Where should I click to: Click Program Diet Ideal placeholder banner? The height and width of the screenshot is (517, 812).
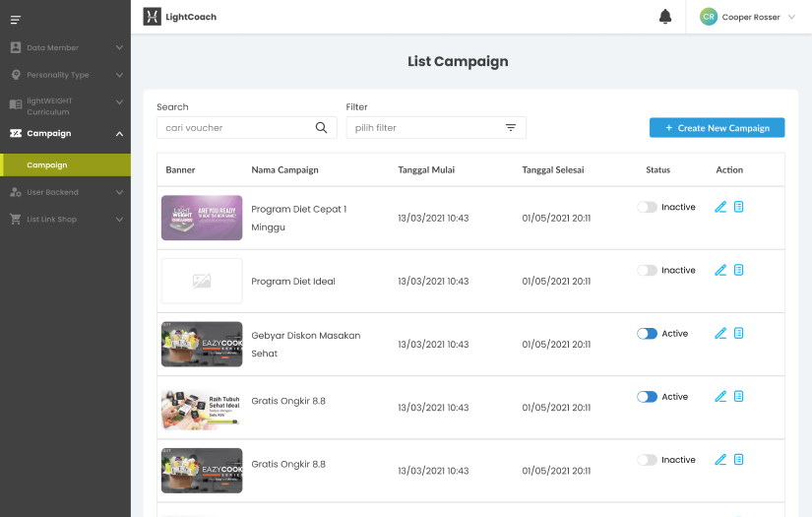click(202, 281)
